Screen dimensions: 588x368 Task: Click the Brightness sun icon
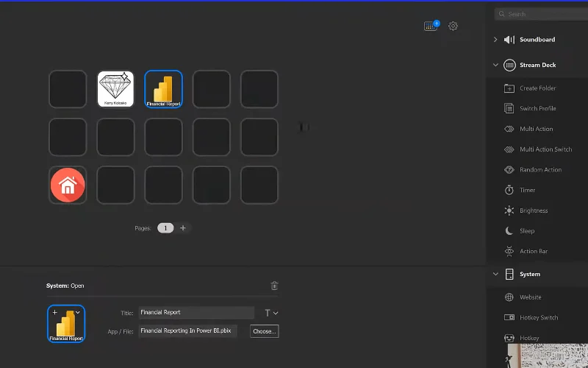click(x=509, y=210)
